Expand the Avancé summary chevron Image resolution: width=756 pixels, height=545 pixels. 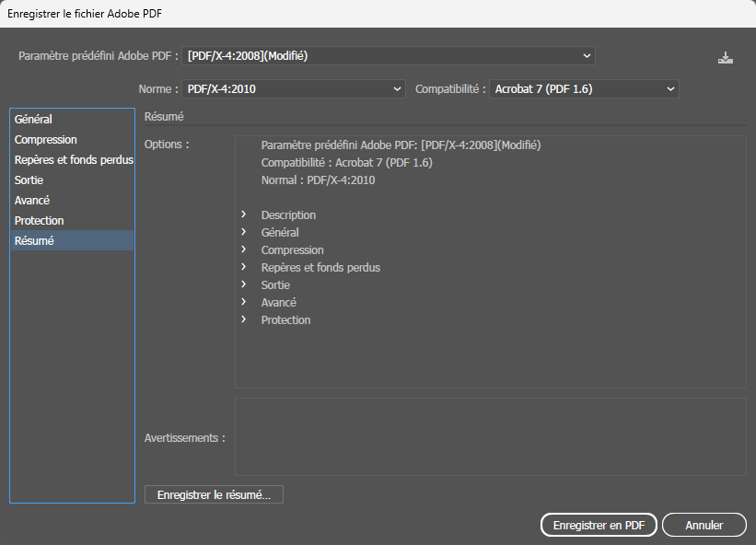244,303
